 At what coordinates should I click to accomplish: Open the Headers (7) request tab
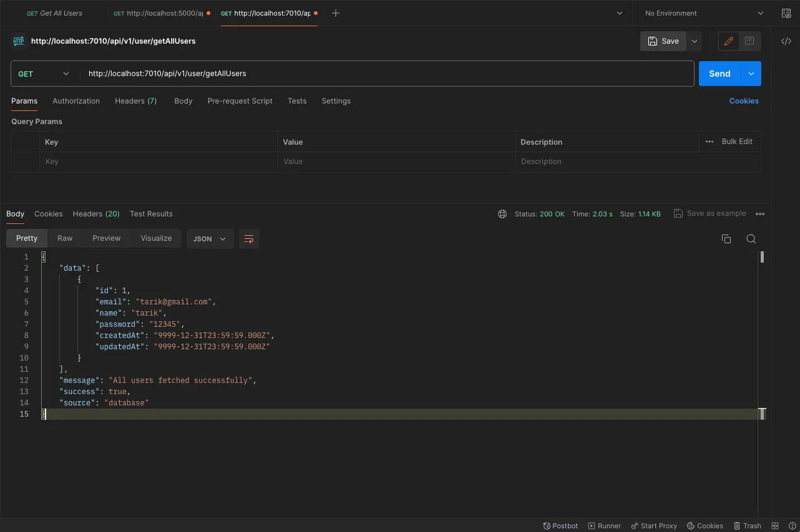pyautogui.click(x=136, y=101)
